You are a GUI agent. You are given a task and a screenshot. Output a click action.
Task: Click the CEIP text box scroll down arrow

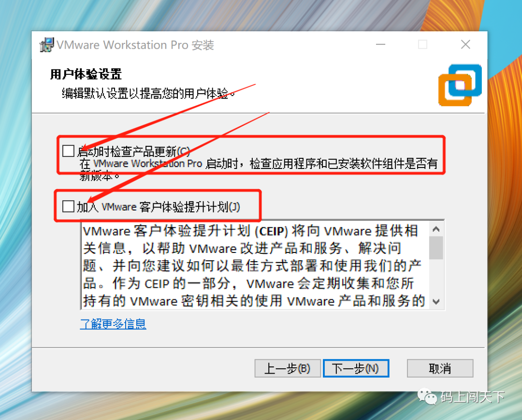point(436,302)
